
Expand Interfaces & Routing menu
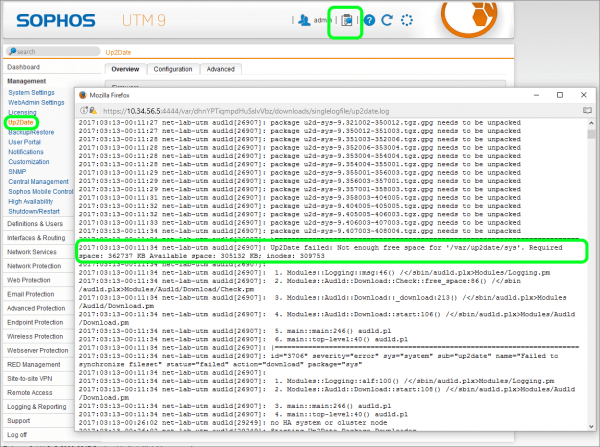click(x=36, y=238)
